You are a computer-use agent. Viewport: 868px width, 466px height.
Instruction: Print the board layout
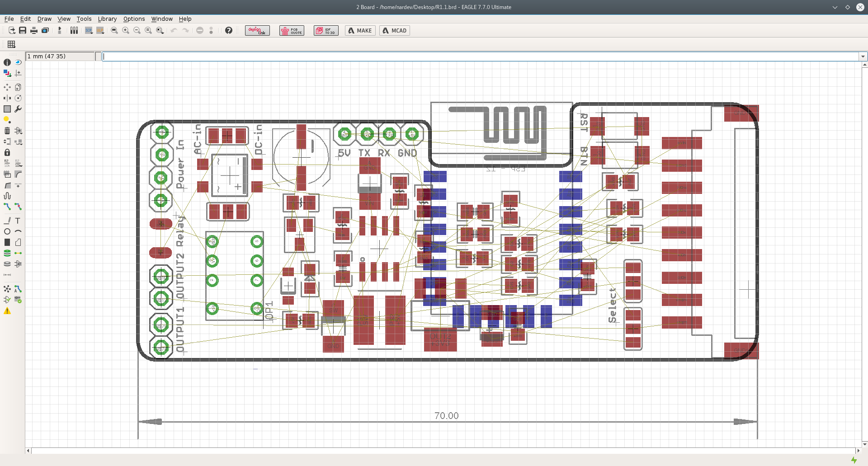(34, 30)
